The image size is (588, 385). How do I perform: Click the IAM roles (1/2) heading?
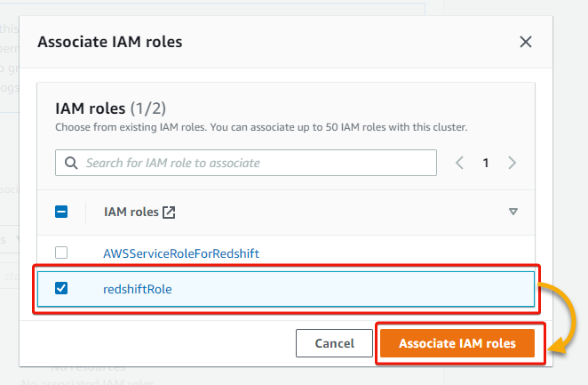point(111,108)
